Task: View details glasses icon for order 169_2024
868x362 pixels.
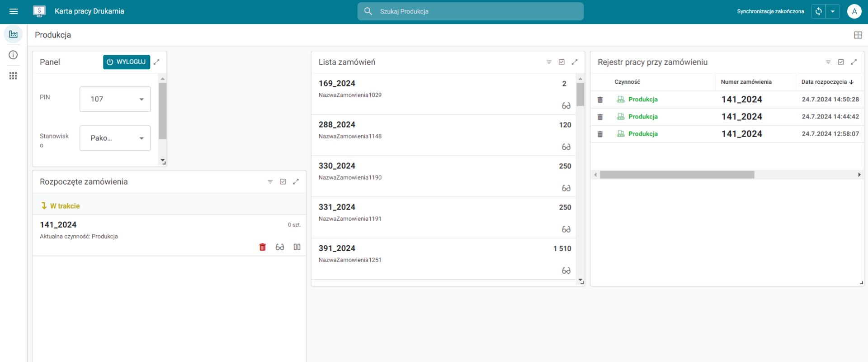Action: pyautogui.click(x=566, y=106)
